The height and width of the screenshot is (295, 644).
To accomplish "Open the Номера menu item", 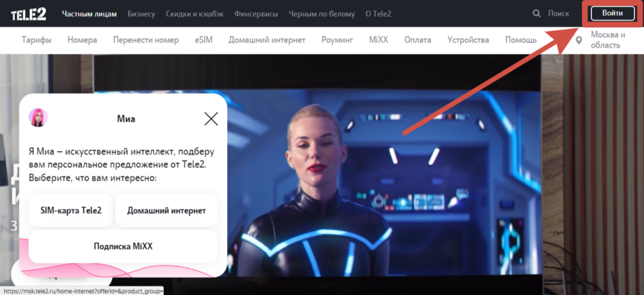I will [x=83, y=40].
